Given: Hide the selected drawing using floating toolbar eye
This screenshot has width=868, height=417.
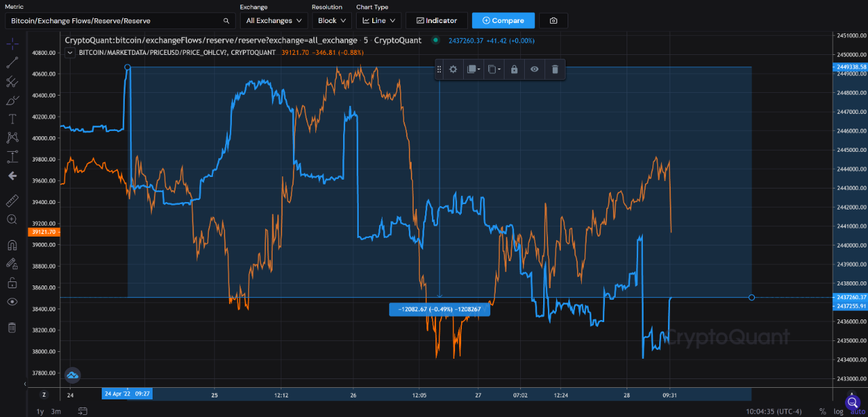Looking at the screenshot, I should coord(534,69).
